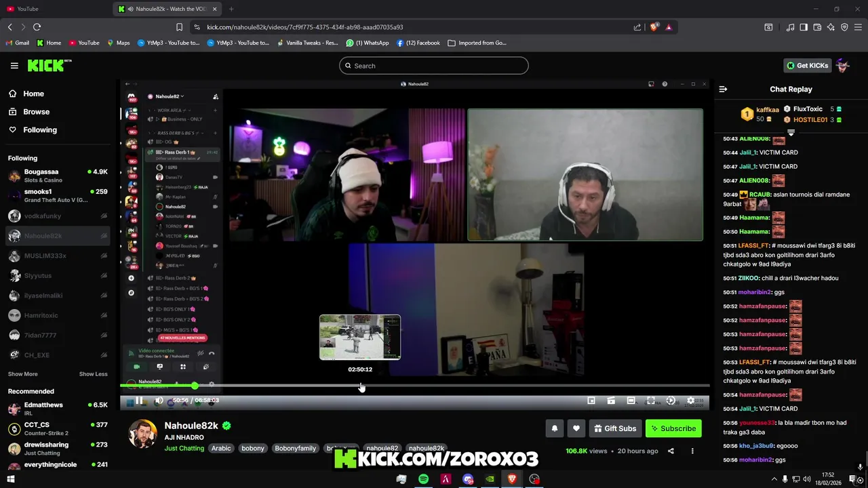Select the Arabic tag

pyautogui.click(x=221, y=448)
